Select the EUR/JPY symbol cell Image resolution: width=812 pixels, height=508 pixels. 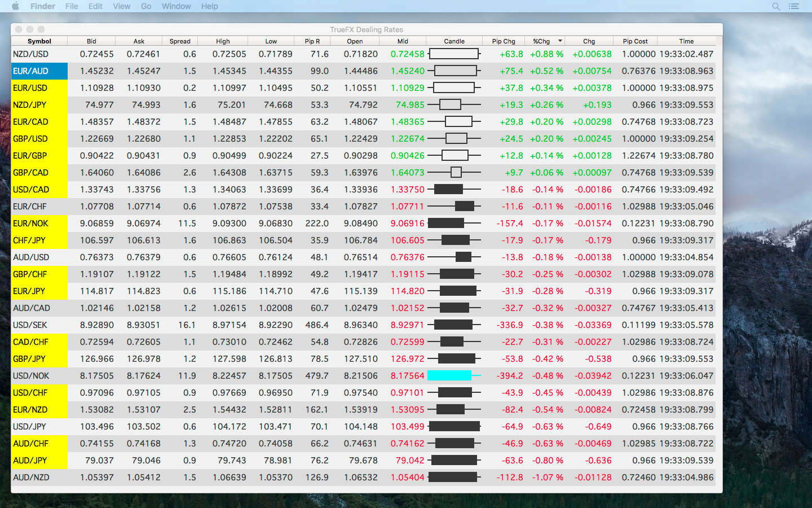[x=39, y=291]
